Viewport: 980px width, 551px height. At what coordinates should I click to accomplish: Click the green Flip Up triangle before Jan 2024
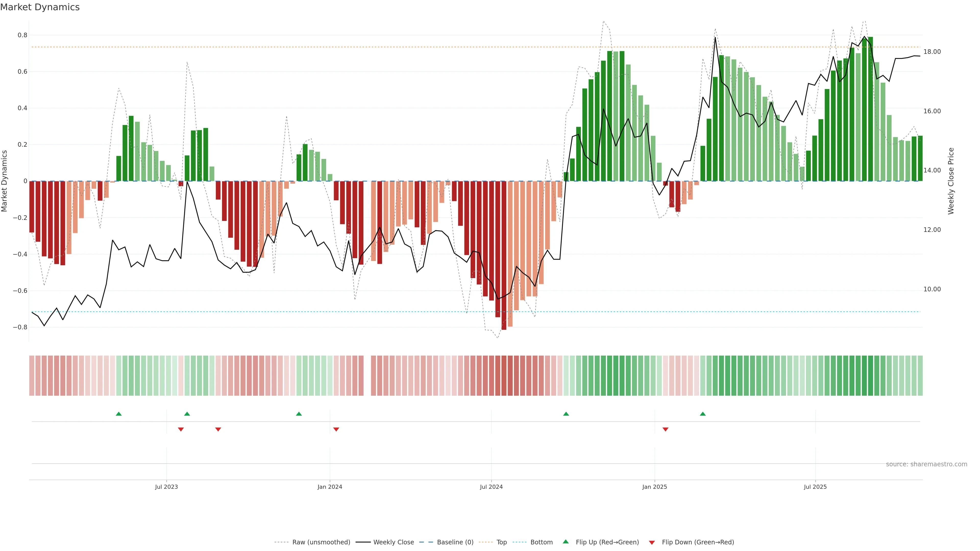299,414
